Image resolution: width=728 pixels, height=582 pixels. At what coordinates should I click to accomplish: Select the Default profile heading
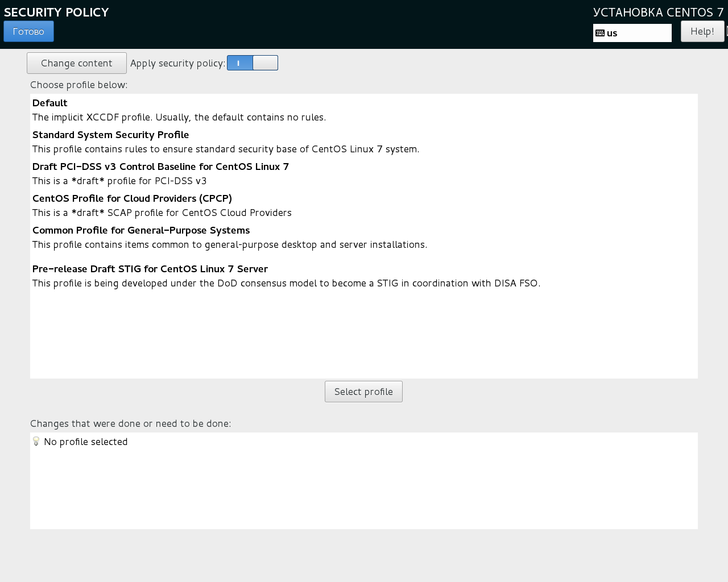tap(50, 103)
